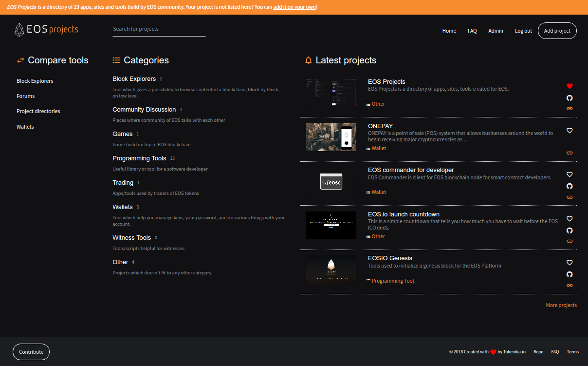The image size is (588, 366).
Task: Open GitHub icon for EOS commander
Action: pos(570,186)
